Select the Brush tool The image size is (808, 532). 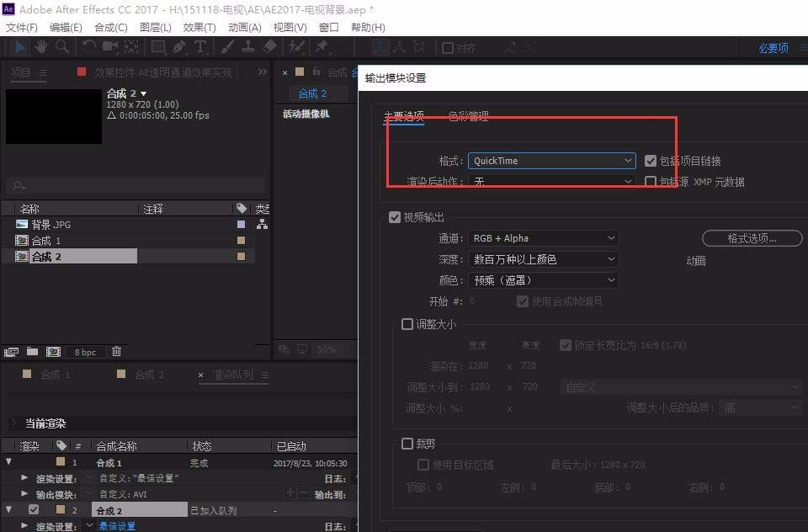(225, 47)
